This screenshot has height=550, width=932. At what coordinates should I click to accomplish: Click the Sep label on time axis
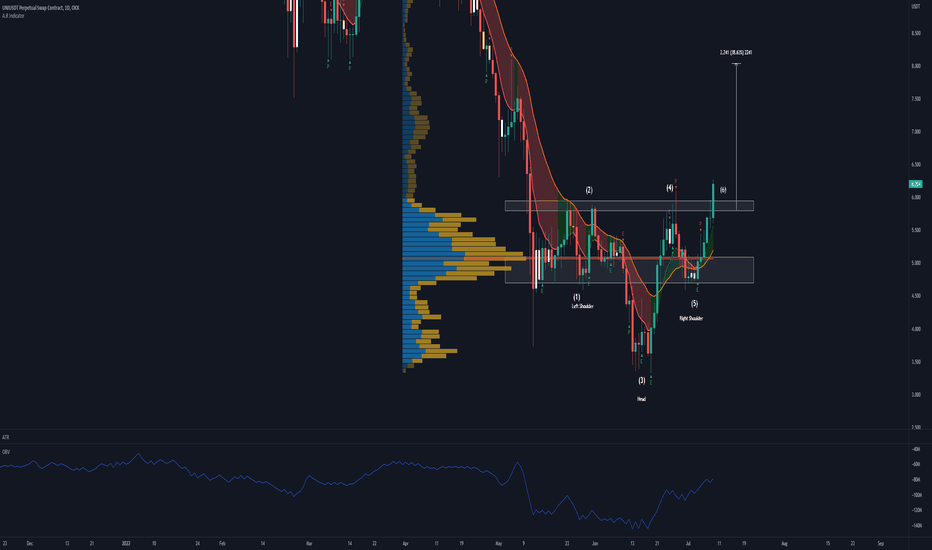pyautogui.click(x=881, y=543)
